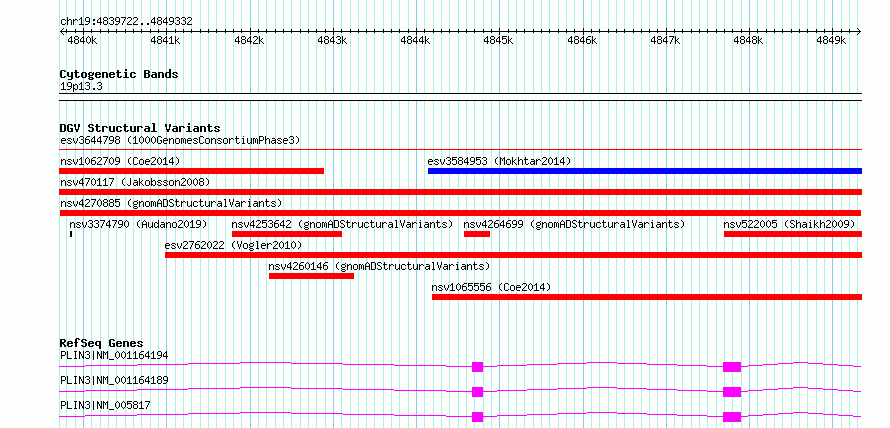Image resolution: width=890 pixels, height=428 pixels.
Task: Click the small exon of PLIN3|NM_001164194
Action: (x=477, y=367)
